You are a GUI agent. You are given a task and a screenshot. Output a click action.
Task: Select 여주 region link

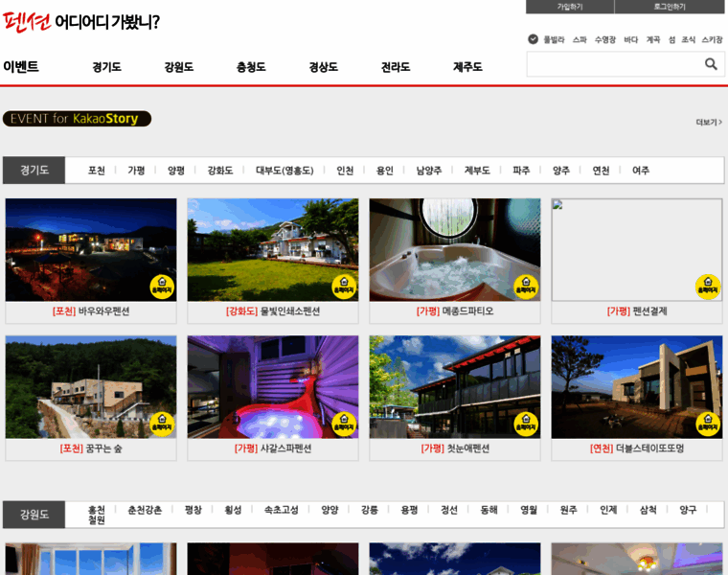(x=641, y=171)
